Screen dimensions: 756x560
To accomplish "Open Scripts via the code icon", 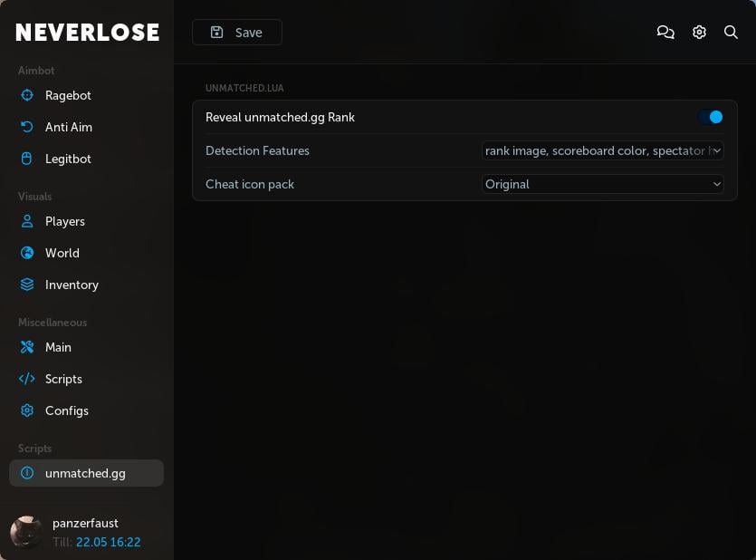I will pos(27,379).
